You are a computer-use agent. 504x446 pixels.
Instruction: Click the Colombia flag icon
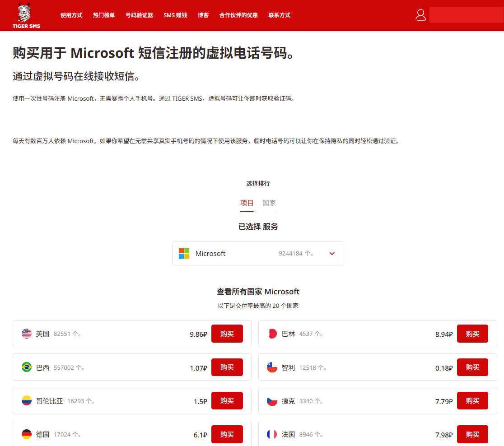coord(27,401)
